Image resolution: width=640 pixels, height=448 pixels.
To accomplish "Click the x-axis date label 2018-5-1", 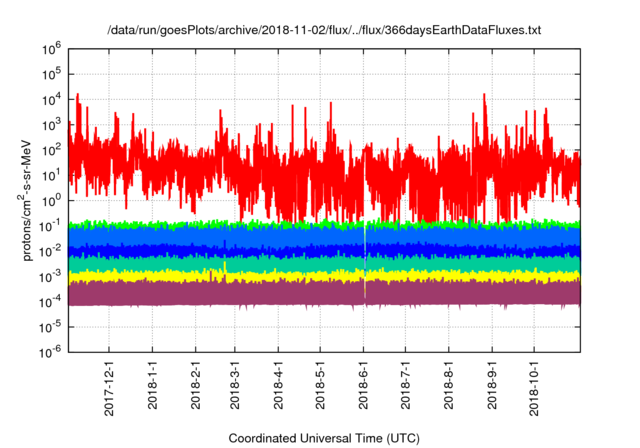I will coord(320,384).
